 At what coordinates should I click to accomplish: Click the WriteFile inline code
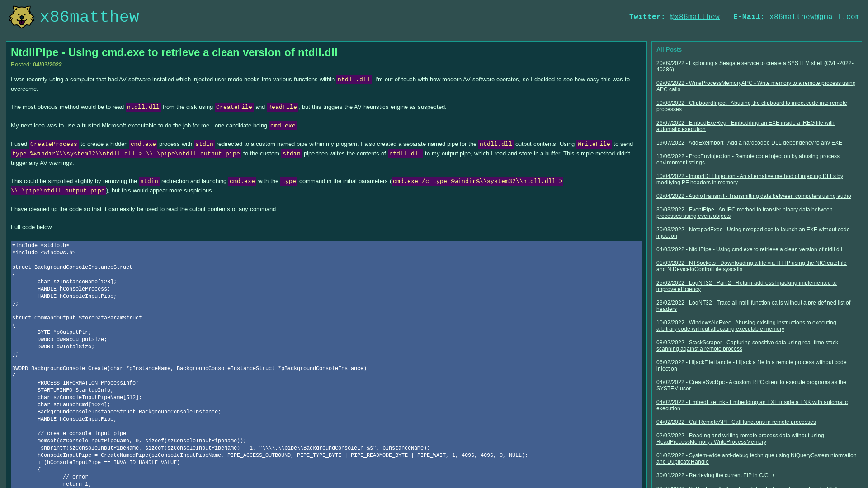coord(594,144)
